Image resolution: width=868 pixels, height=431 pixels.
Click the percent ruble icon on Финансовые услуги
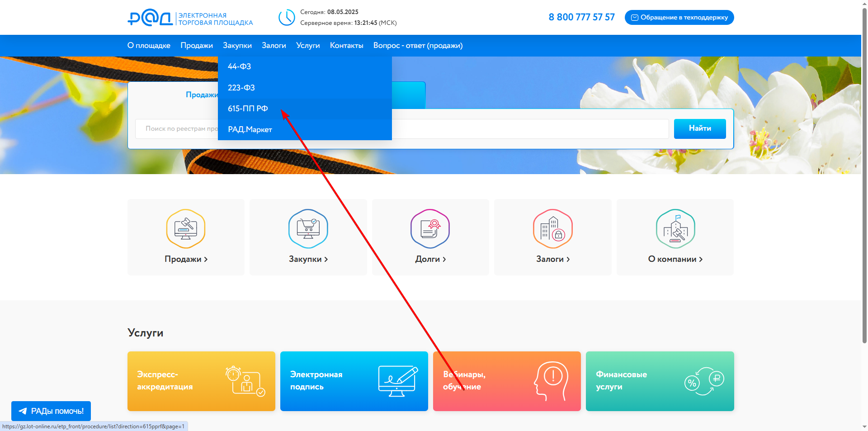click(704, 381)
